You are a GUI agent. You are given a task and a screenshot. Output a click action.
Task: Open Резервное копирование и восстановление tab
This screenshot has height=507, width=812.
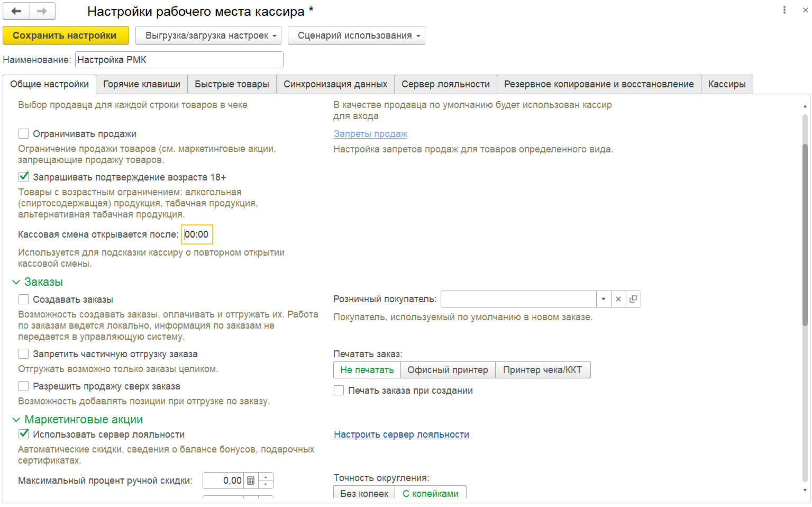[x=599, y=84]
